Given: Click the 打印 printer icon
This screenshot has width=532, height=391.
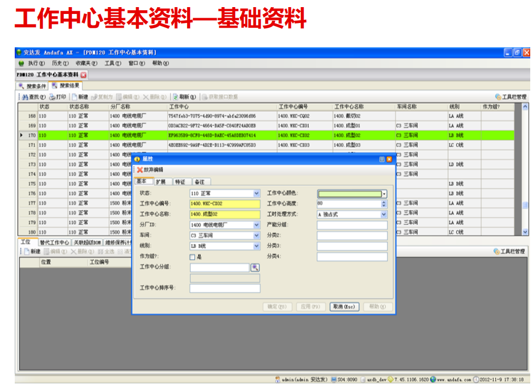Looking at the screenshot, I should tap(52, 97).
